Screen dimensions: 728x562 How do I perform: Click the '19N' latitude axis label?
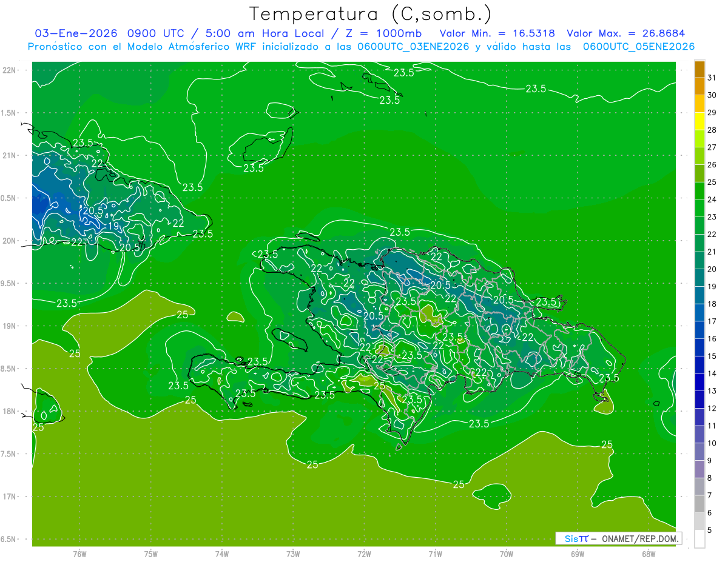(8, 326)
